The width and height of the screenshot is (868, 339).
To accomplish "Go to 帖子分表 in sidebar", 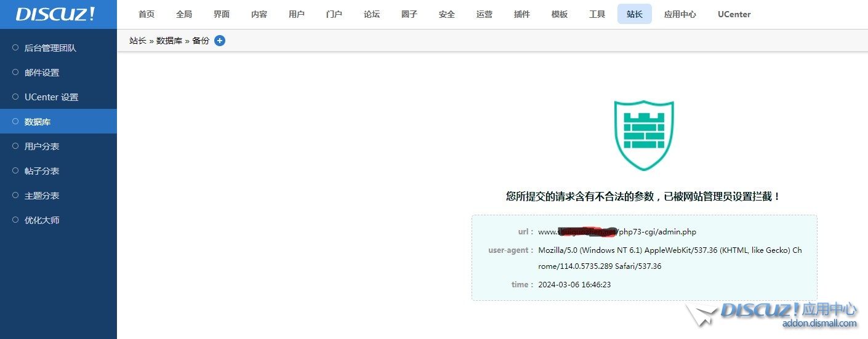I will click(42, 171).
